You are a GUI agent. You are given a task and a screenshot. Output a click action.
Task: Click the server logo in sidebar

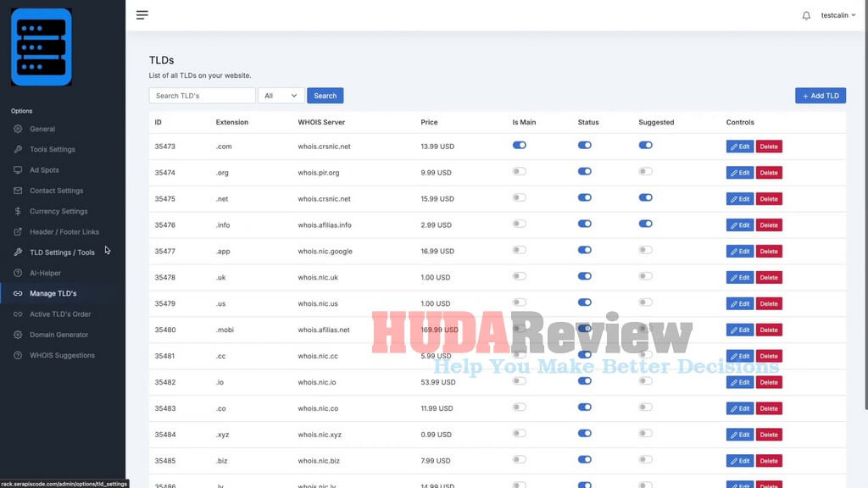point(42,47)
